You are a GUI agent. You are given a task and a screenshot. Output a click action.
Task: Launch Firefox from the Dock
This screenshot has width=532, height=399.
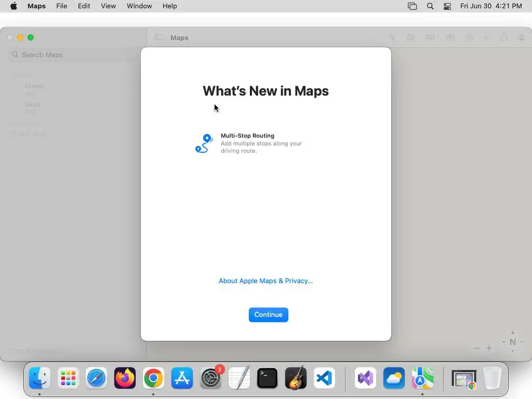click(x=125, y=378)
